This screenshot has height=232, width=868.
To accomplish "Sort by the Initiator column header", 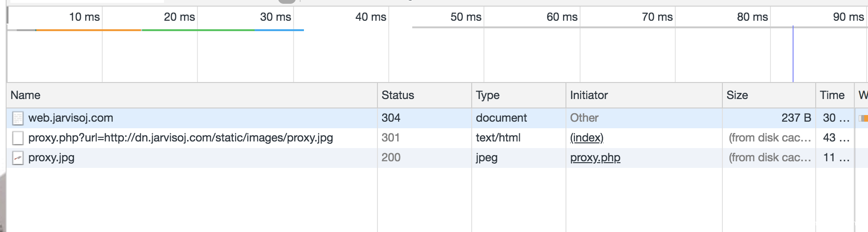I will 589,95.
